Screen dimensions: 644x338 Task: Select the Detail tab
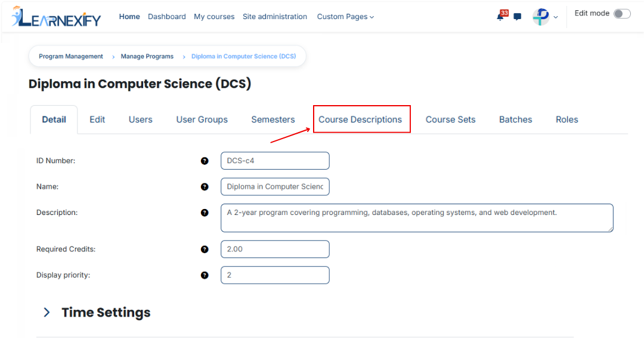tap(54, 119)
